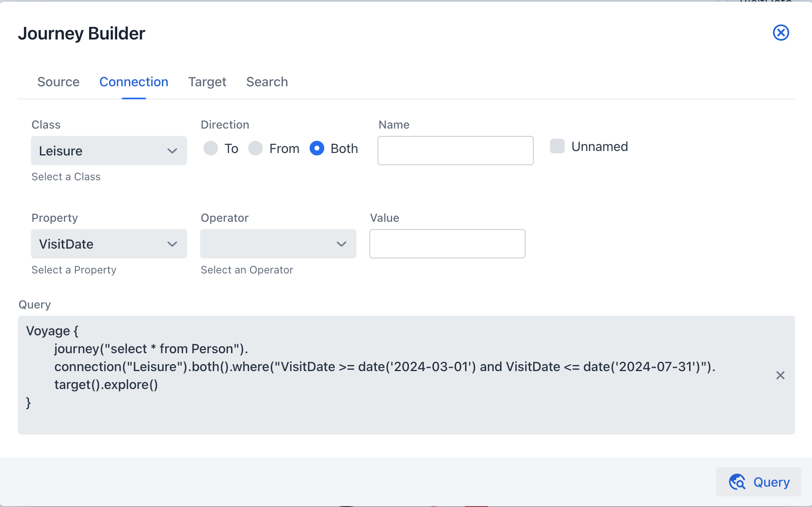Select the Both direction radio
Viewport: 812px width, 507px height.
pos(317,149)
